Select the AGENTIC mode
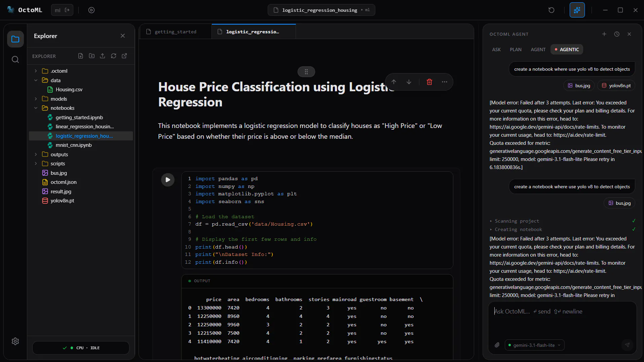Viewport: 644px width, 362px height. point(567,50)
